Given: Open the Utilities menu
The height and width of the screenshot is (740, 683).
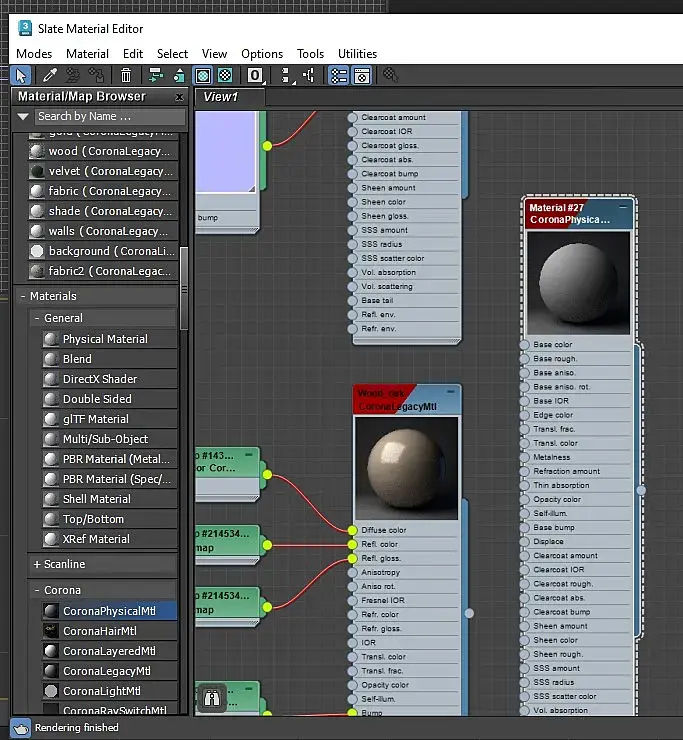Looking at the screenshot, I should 357,54.
